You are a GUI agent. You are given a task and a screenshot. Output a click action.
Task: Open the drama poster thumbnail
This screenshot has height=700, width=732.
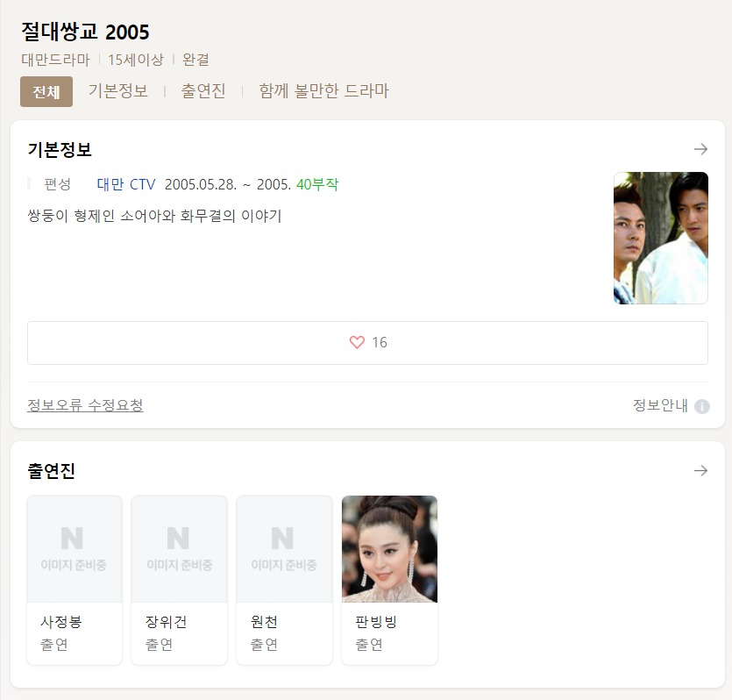pyautogui.click(x=661, y=239)
